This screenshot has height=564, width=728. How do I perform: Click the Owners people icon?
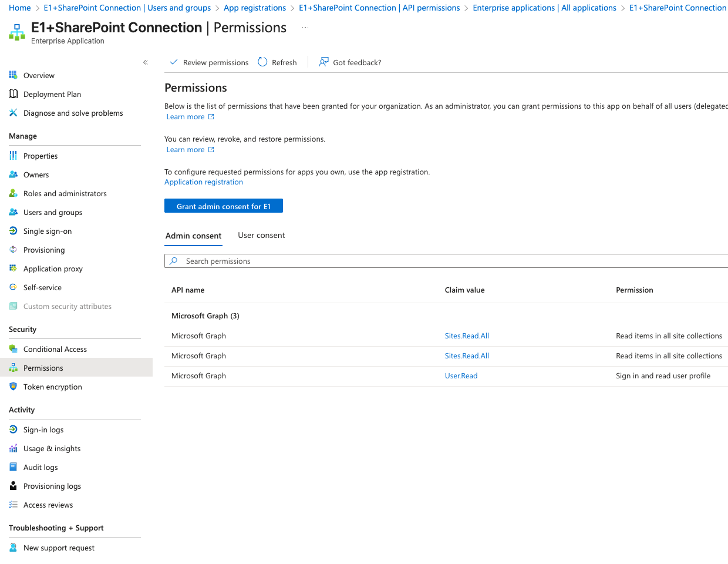13,174
